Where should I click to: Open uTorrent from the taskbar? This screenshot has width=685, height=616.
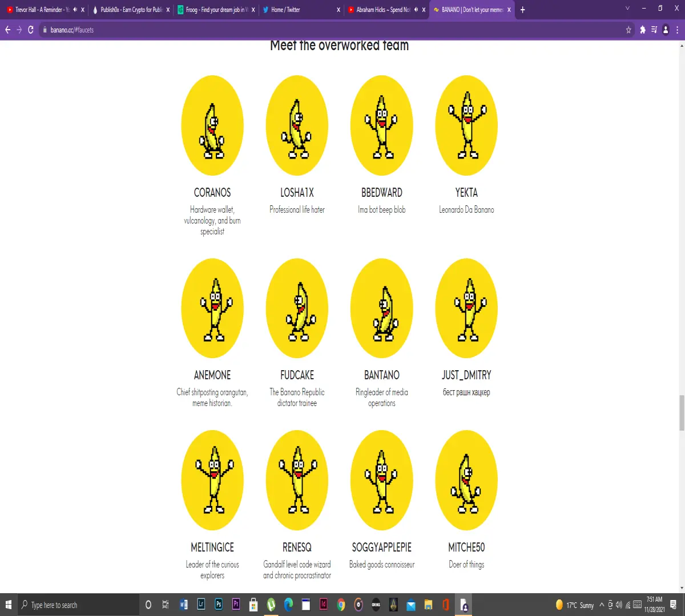271,605
